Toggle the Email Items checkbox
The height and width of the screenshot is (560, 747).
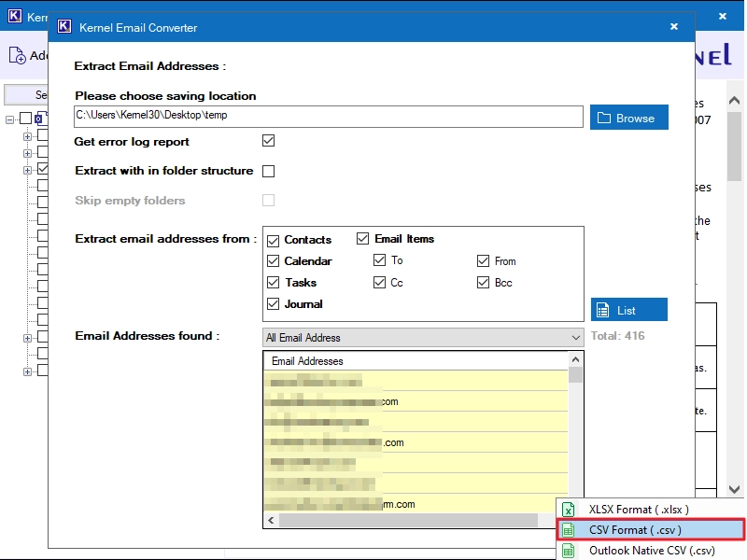(x=362, y=238)
